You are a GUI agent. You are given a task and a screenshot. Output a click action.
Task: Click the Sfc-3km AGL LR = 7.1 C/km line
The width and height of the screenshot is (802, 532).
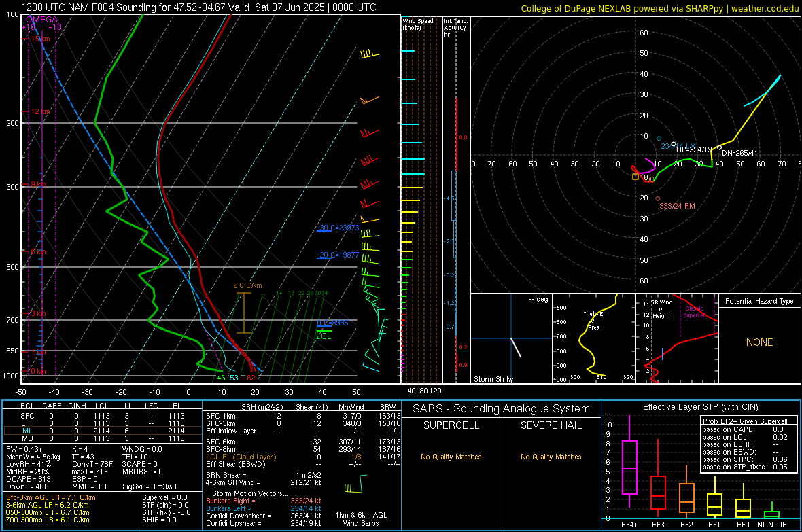(x=51, y=497)
